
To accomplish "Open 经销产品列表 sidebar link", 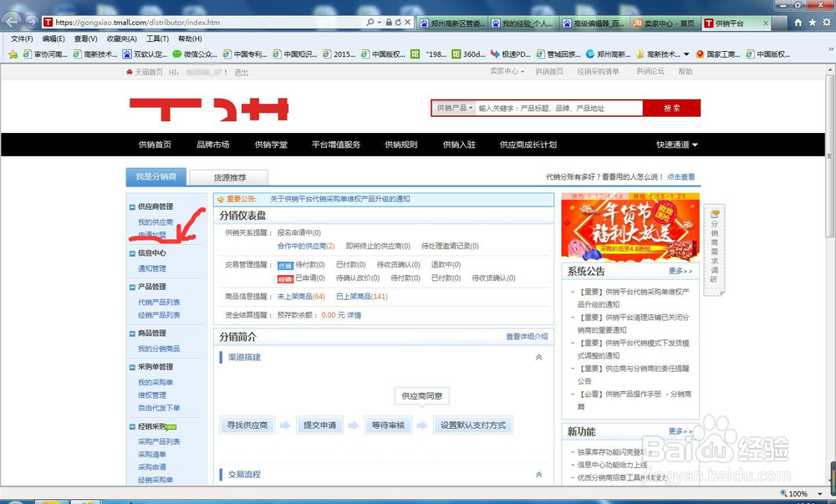I will tap(159, 315).
